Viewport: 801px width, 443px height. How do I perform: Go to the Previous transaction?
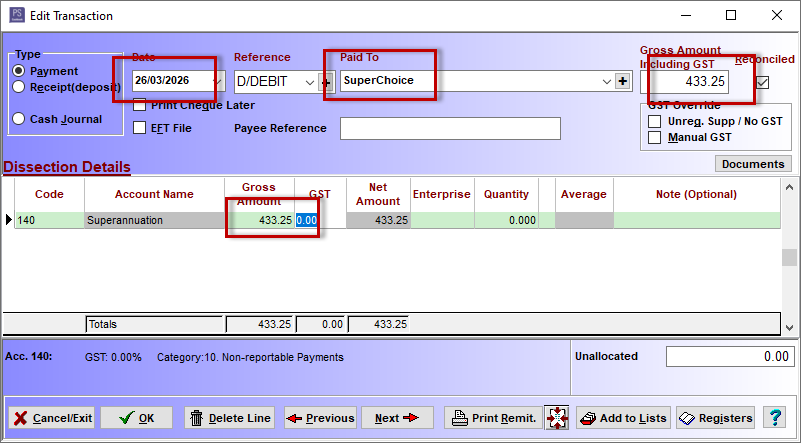(320, 418)
